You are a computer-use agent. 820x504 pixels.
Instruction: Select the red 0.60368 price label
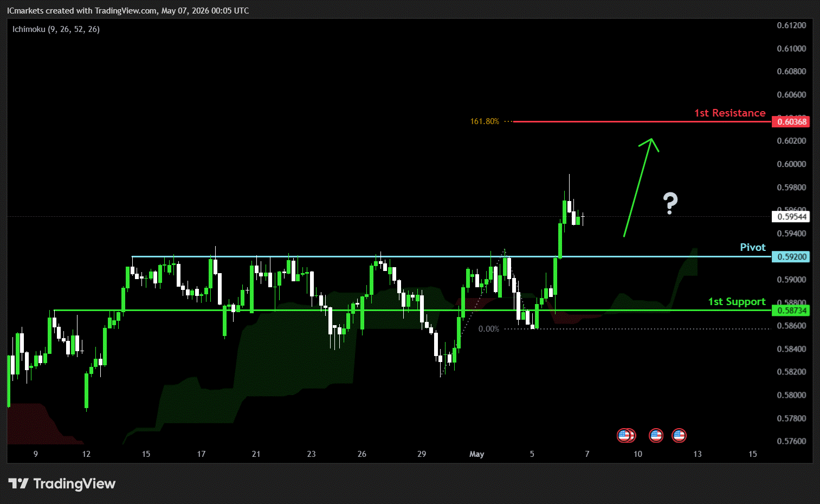pyautogui.click(x=791, y=121)
